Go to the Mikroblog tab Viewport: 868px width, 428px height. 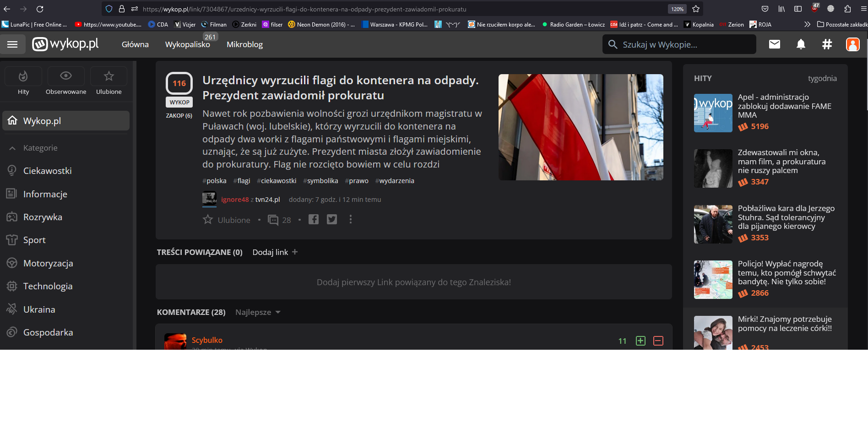244,44
